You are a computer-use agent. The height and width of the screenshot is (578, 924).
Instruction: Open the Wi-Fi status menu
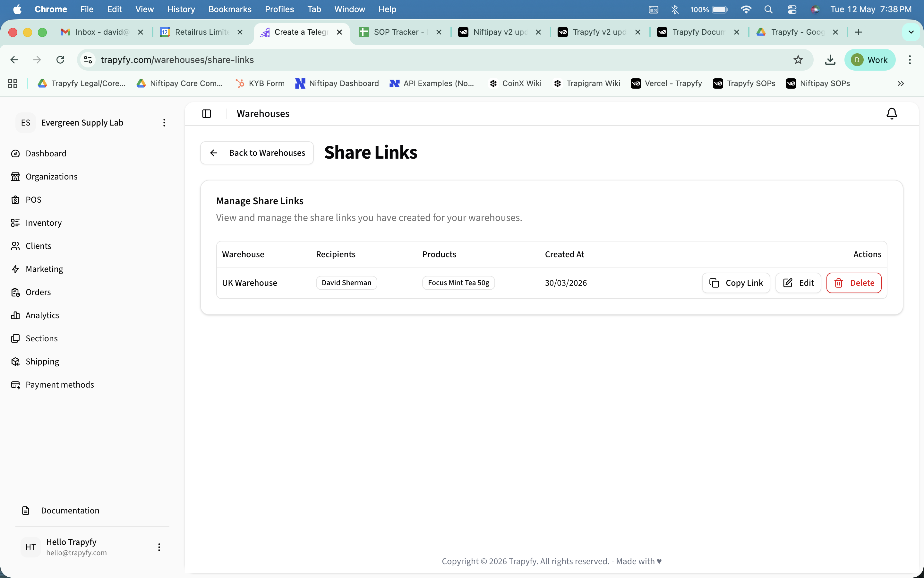click(746, 9)
